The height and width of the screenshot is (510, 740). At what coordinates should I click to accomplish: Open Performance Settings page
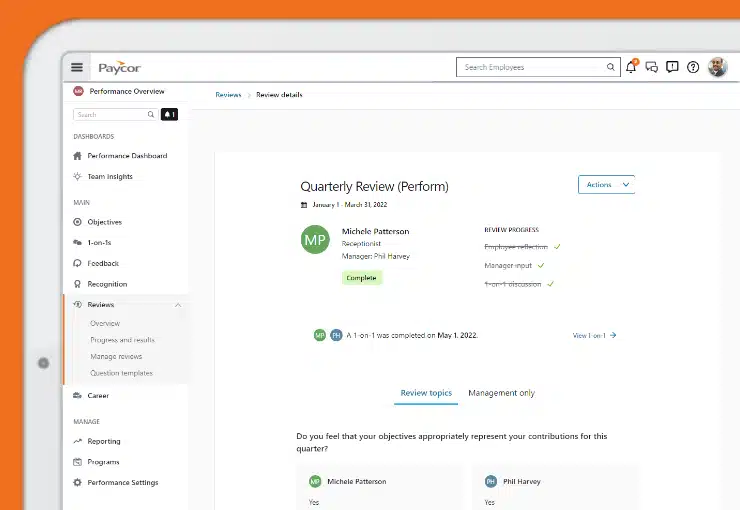pos(123,482)
